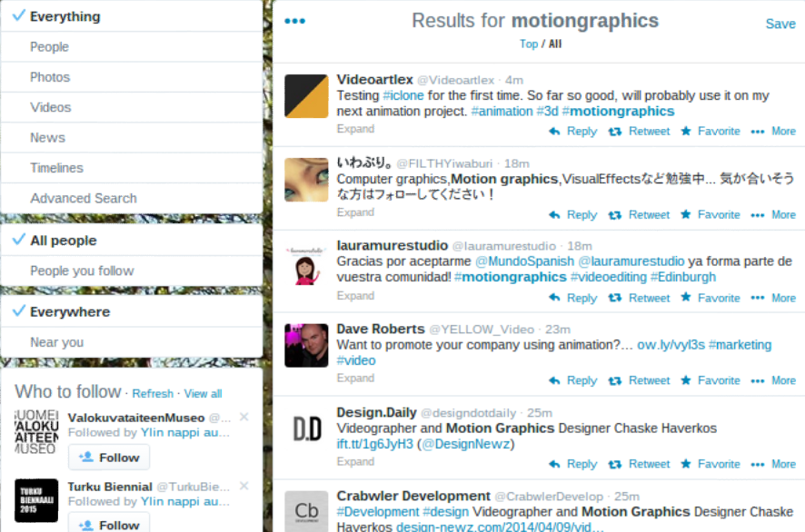Favorite the Design.Daily tweet

(711, 464)
